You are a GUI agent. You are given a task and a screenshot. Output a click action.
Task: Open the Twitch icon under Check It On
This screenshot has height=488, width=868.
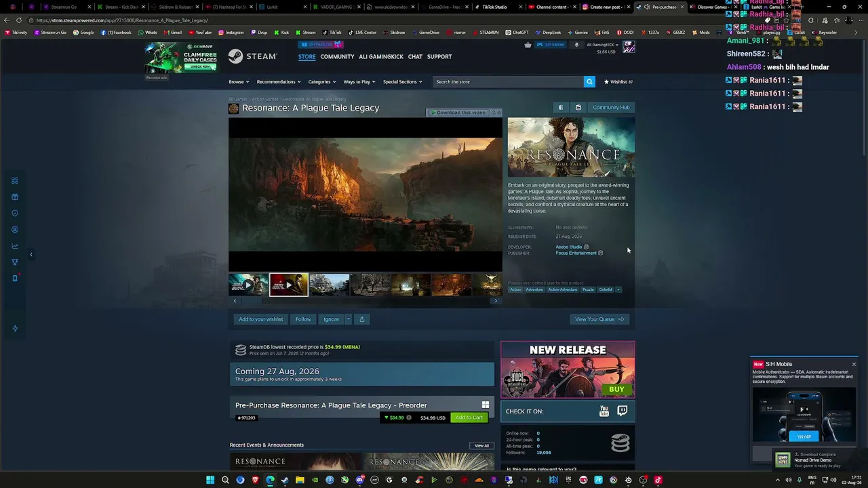tap(623, 411)
